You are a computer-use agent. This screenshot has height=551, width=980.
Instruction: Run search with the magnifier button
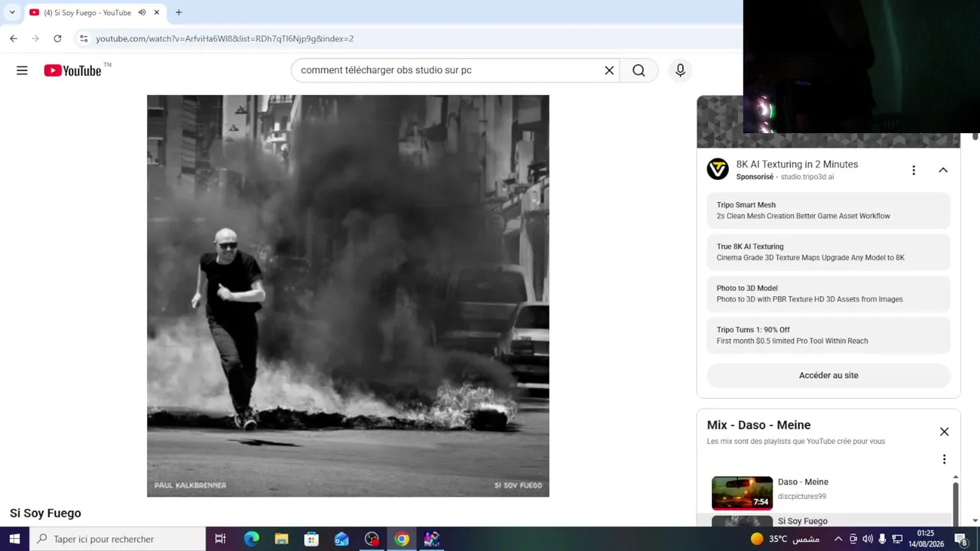pyautogui.click(x=639, y=70)
